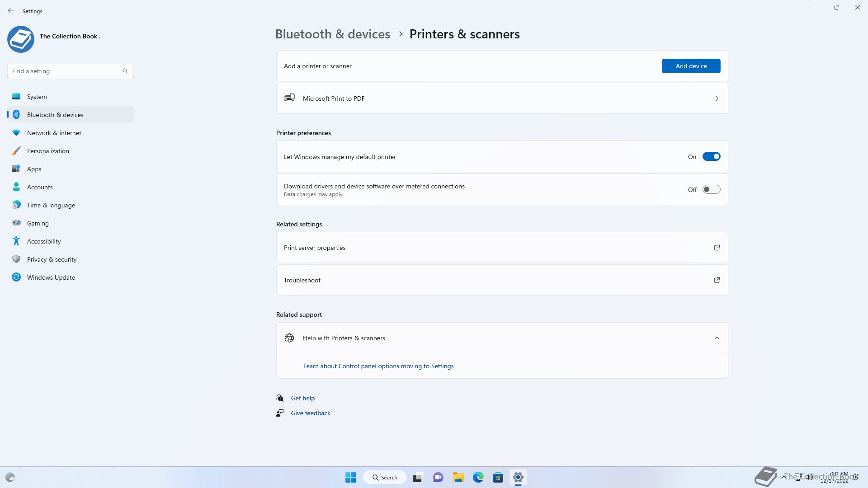Launch Microsoft Edge from the taskbar

pyautogui.click(x=478, y=477)
